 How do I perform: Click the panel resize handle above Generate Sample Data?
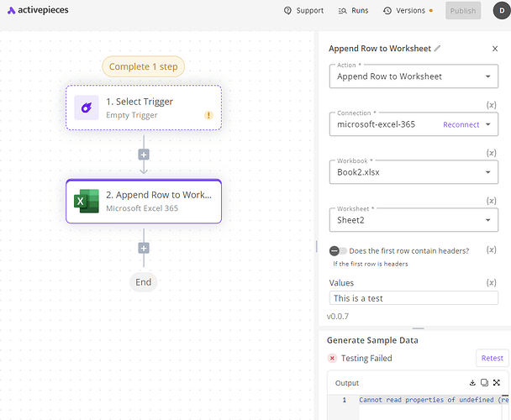pos(418,328)
